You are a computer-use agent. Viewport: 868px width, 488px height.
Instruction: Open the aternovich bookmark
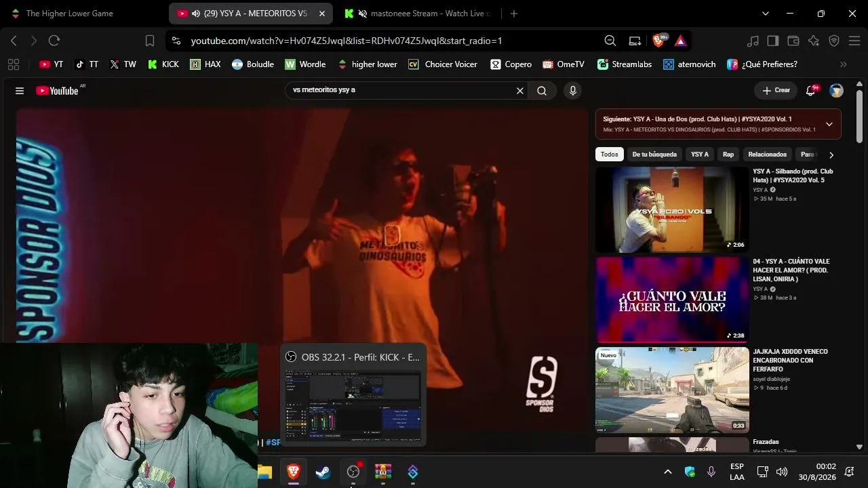[689, 64]
